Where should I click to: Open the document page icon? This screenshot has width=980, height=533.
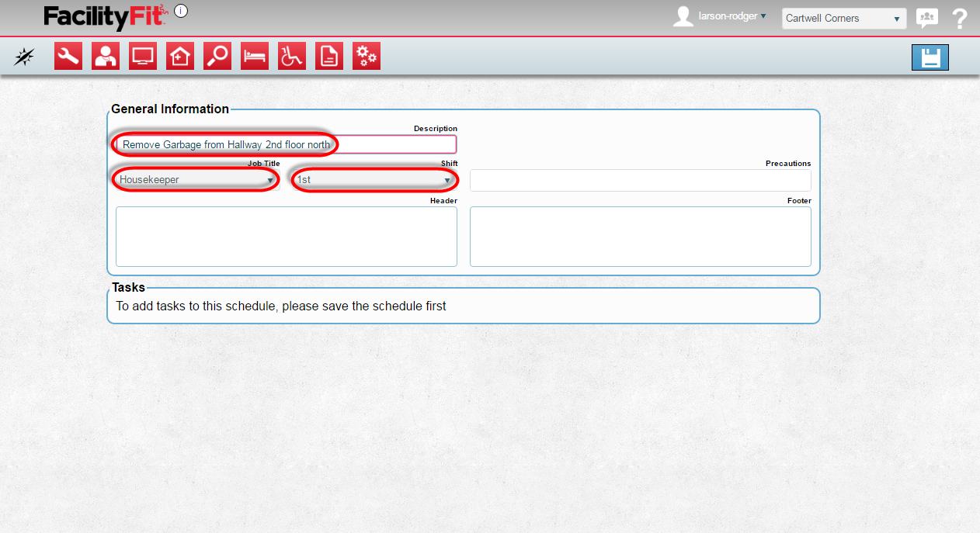329,56
